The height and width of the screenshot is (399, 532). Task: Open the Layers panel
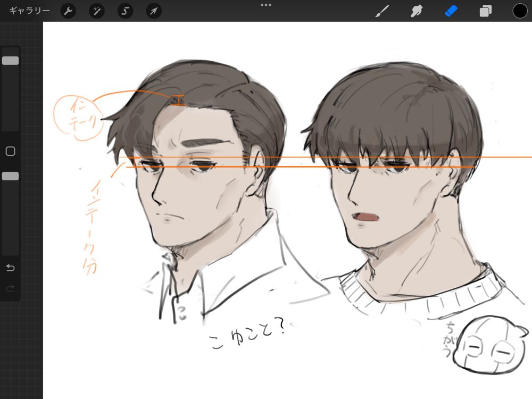pos(486,11)
